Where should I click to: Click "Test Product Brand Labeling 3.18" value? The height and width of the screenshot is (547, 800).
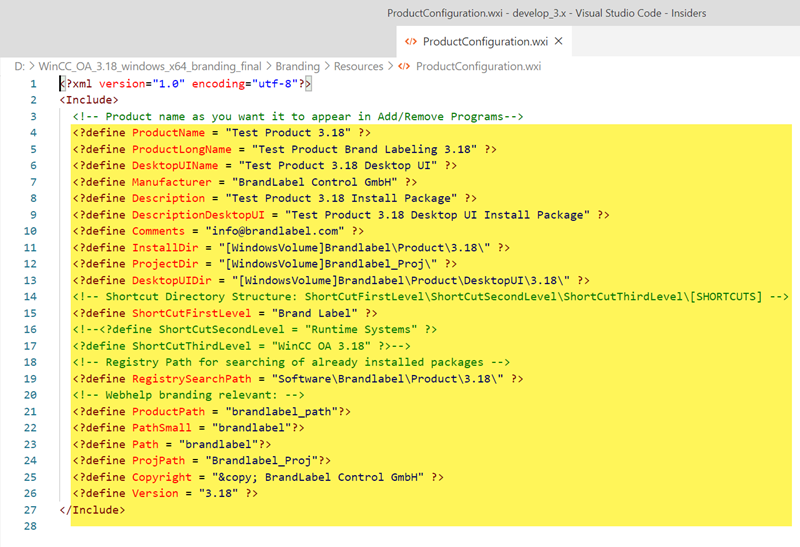click(364, 149)
